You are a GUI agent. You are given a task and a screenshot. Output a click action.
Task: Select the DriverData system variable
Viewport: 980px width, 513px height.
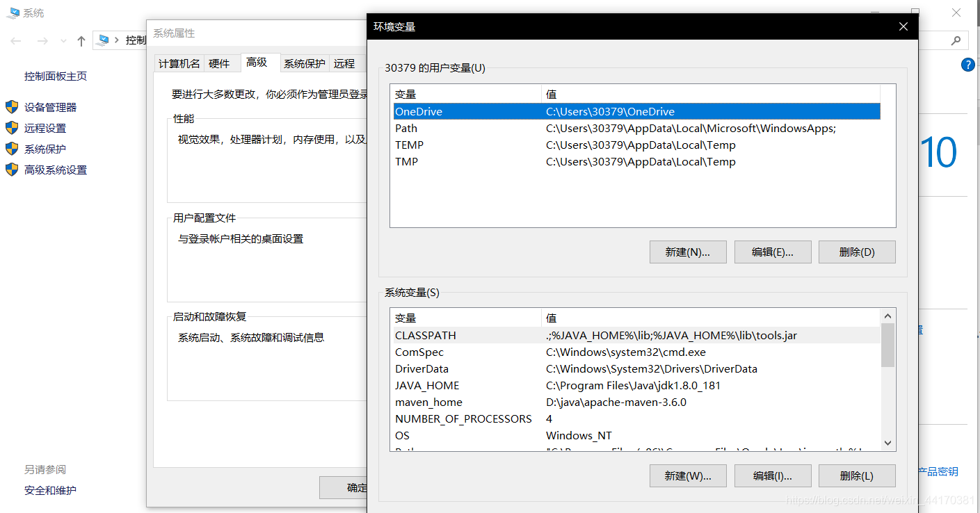pyautogui.click(x=636, y=368)
